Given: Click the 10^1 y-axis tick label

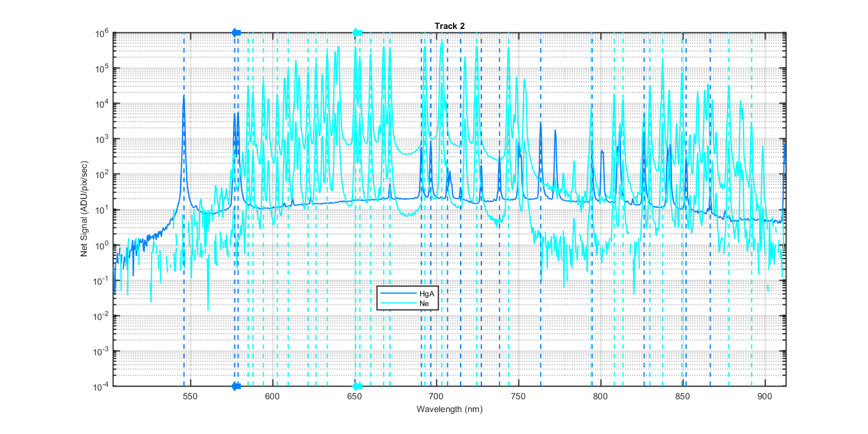Looking at the screenshot, I should tap(102, 209).
